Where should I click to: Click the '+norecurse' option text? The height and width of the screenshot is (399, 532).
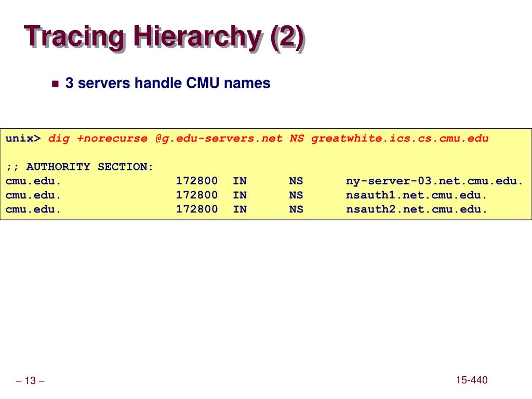(112, 138)
